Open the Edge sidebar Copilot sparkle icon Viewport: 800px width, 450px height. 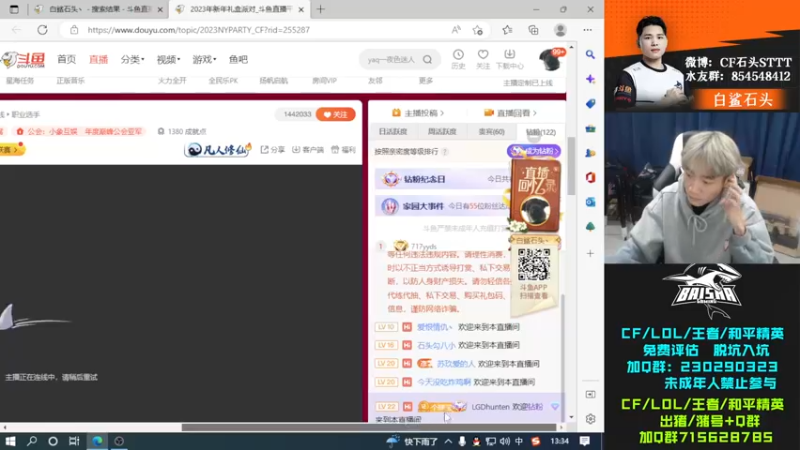590,79
